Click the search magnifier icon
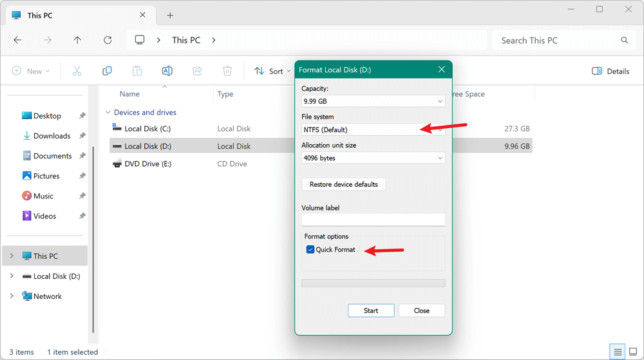The height and width of the screenshot is (360, 644). pos(624,40)
